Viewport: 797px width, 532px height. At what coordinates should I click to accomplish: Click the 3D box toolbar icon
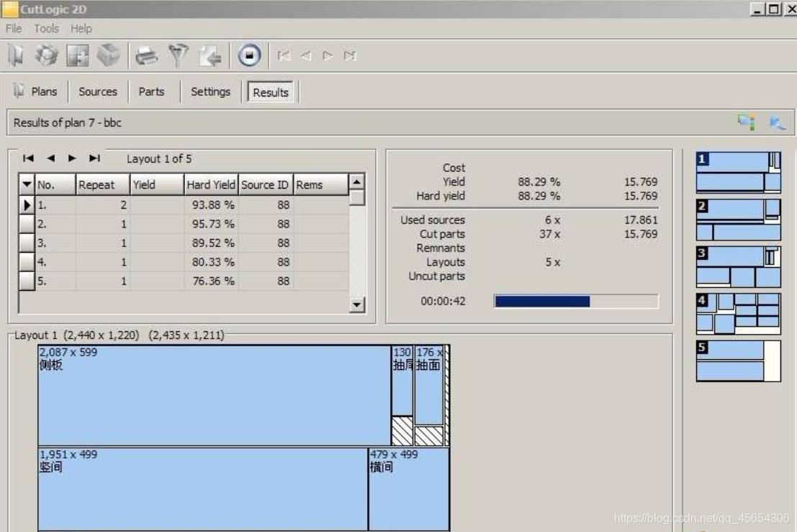click(108, 55)
